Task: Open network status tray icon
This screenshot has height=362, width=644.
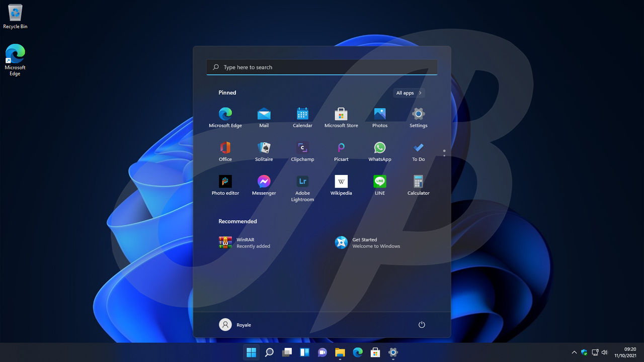Action: (x=595, y=352)
